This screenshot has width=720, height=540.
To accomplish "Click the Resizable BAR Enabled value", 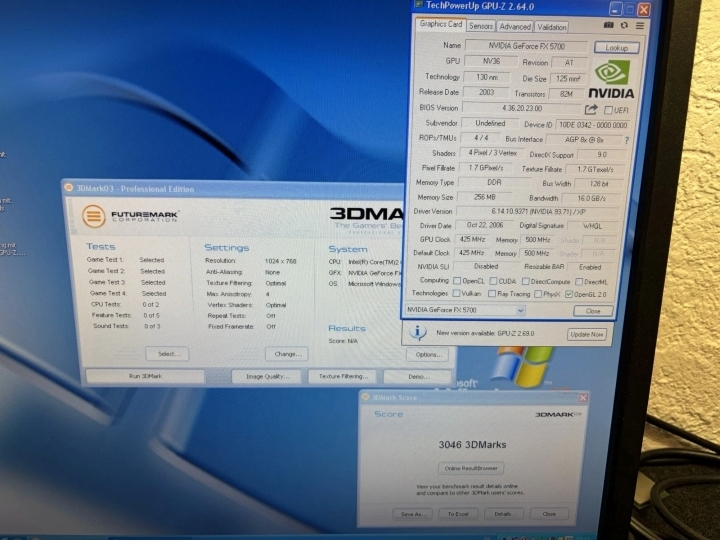I will [x=590, y=267].
